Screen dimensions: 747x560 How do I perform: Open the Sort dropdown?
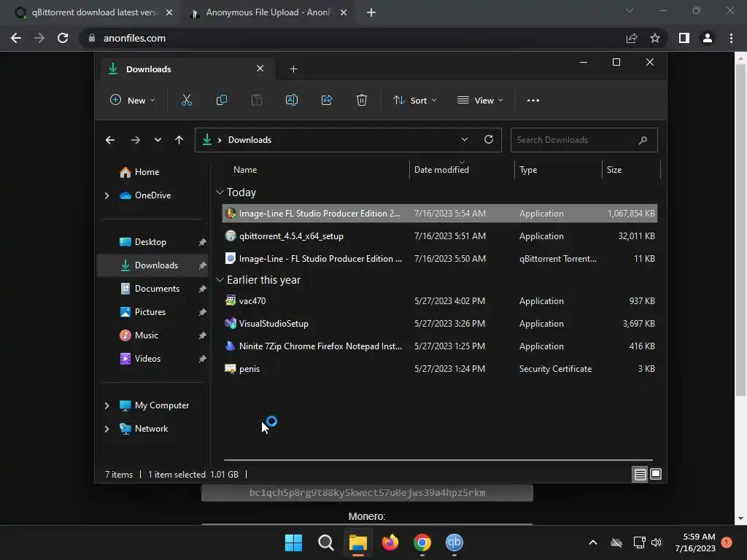click(414, 100)
